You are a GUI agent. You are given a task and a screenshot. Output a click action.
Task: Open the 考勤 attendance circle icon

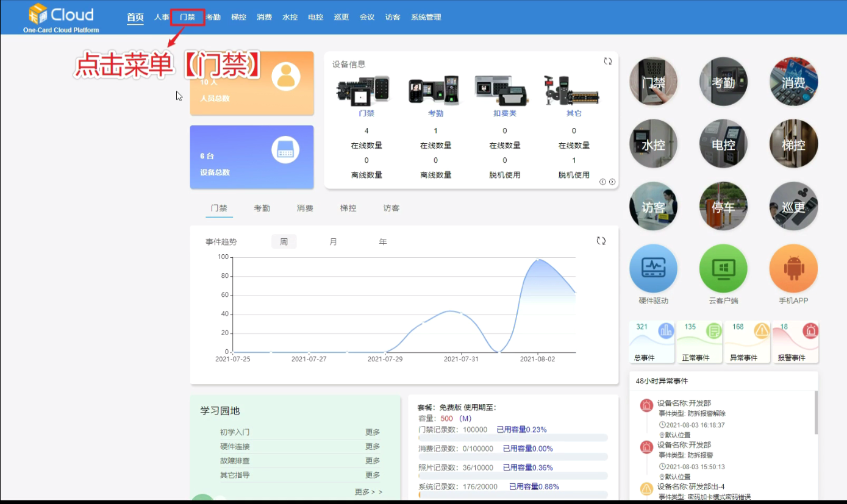pyautogui.click(x=723, y=82)
